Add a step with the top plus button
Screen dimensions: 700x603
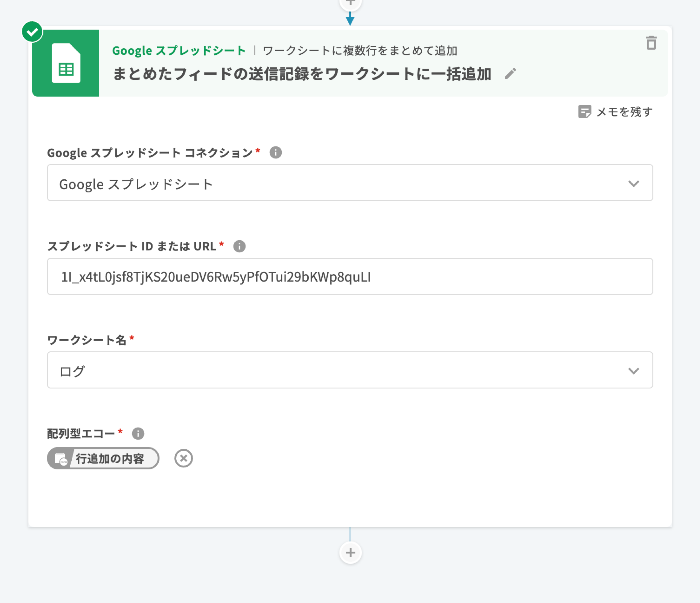click(x=350, y=3)
